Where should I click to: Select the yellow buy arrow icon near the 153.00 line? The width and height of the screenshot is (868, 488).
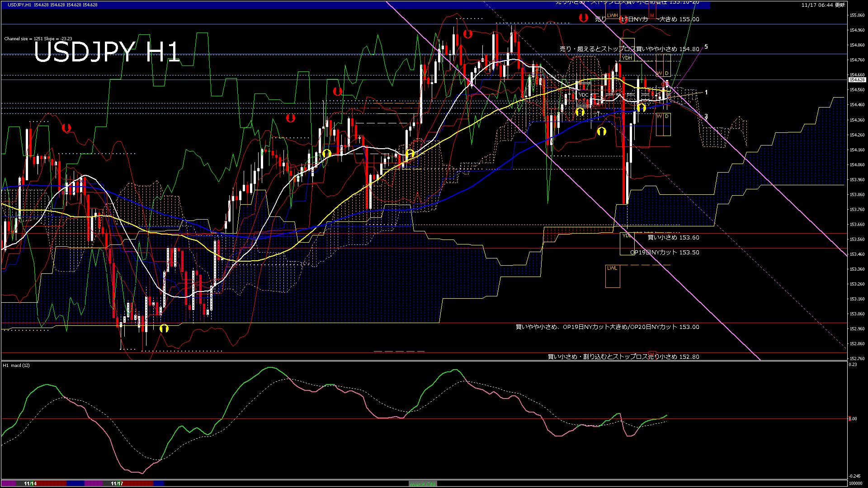164,328
